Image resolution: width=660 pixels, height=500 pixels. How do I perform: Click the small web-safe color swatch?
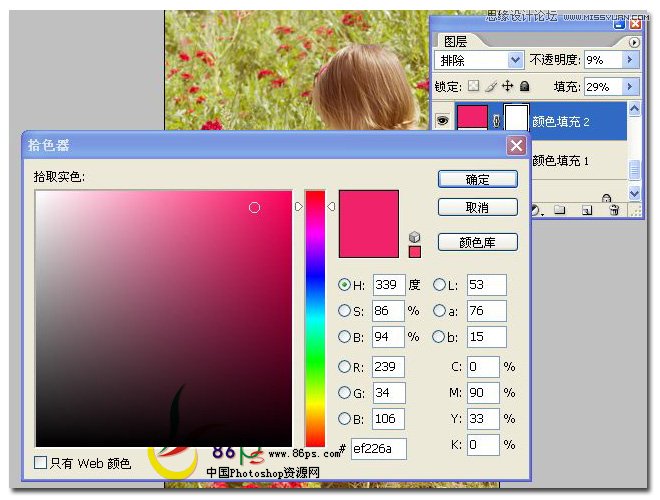[x=415, y=252]
